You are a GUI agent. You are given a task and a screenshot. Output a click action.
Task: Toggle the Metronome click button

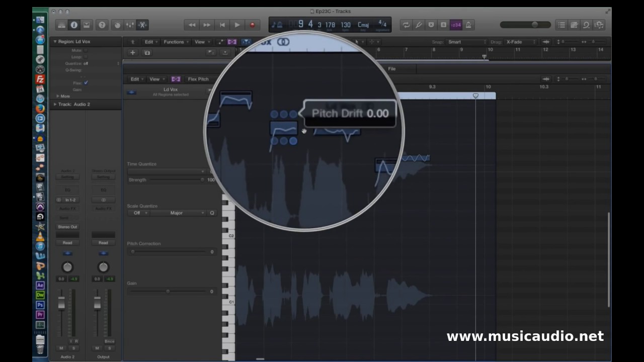tap(468, 25)
